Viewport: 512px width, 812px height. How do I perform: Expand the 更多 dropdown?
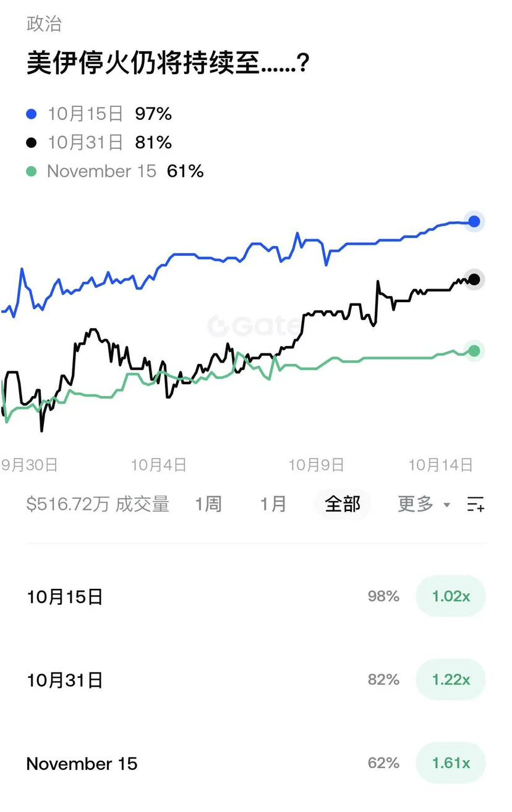[424, 504]
